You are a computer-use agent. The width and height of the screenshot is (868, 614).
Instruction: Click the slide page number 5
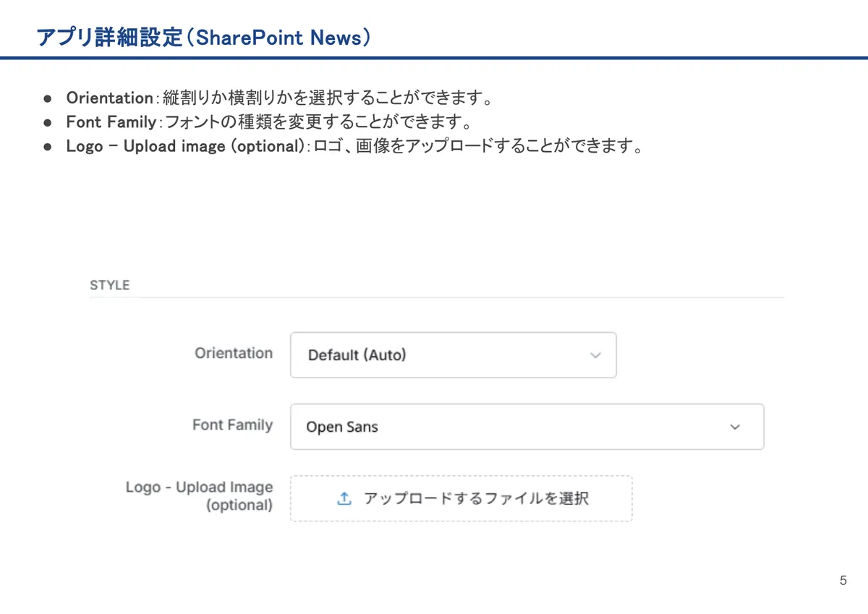click(843, 581)
